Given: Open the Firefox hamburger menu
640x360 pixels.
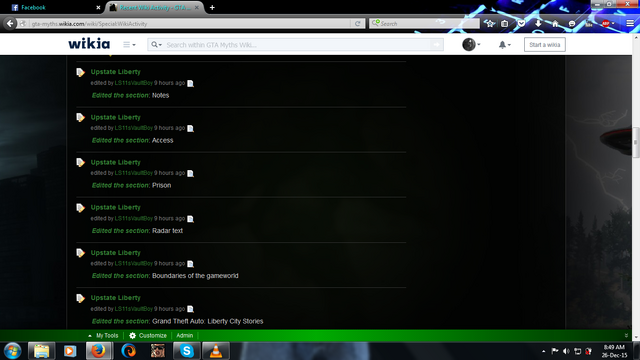Looking at the screenshot, I should coord(630,24).
